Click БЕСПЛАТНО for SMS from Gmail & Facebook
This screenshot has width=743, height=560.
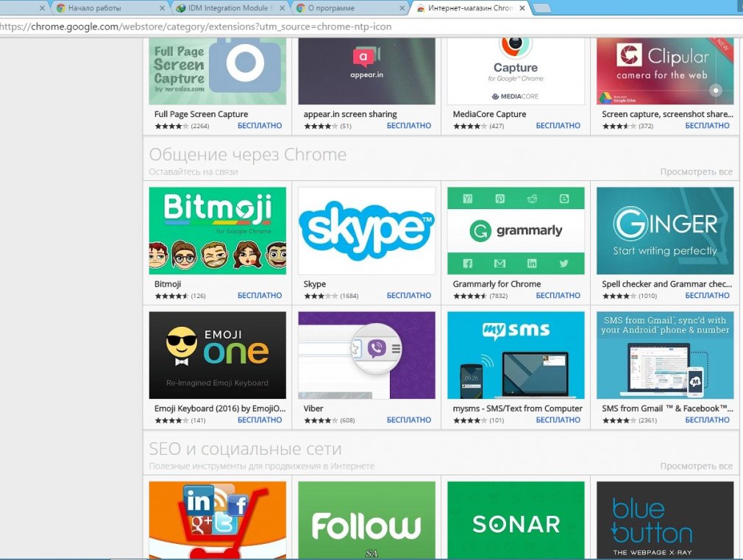[x=708, y=420]
